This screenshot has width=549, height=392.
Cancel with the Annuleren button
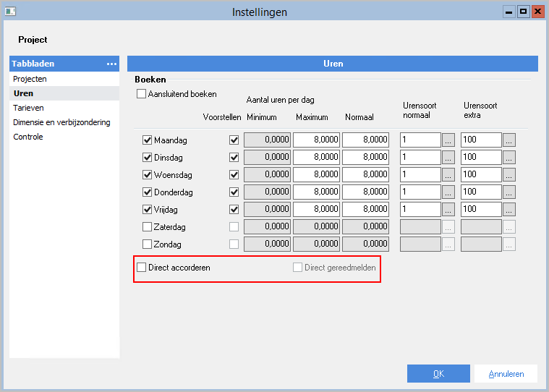point(506,374)
